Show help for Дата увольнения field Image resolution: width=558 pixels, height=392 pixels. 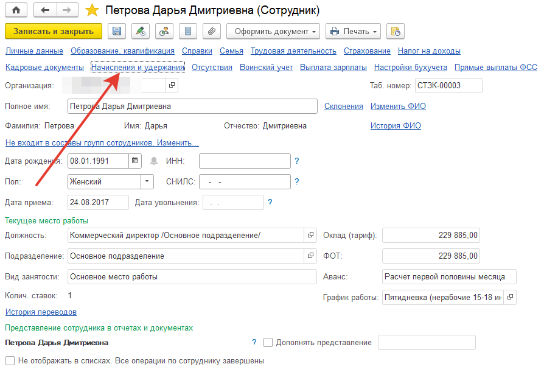coord(270,202)
